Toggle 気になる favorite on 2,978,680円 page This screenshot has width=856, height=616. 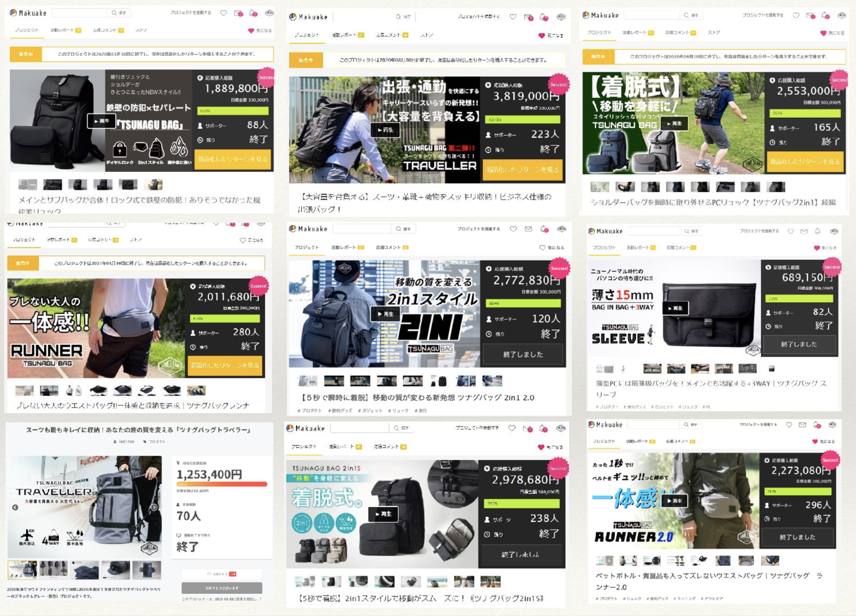pos(550,447)
